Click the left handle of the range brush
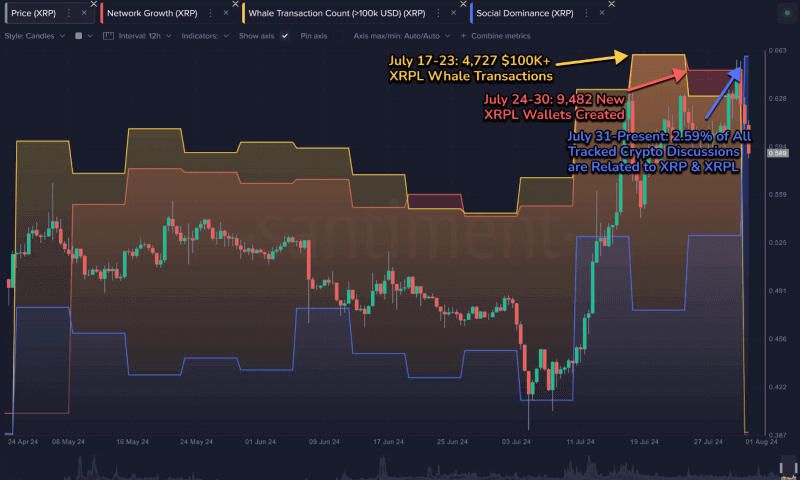 781,468
